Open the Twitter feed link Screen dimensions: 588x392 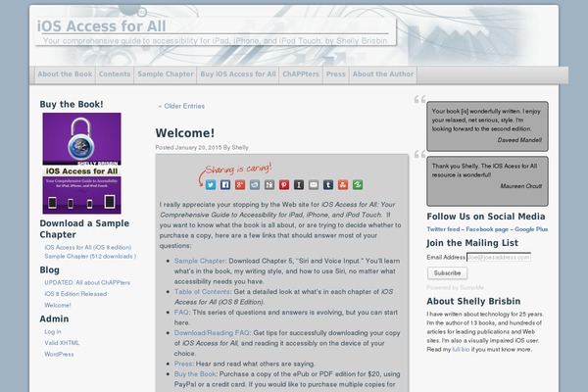click(x=443, y=229)
